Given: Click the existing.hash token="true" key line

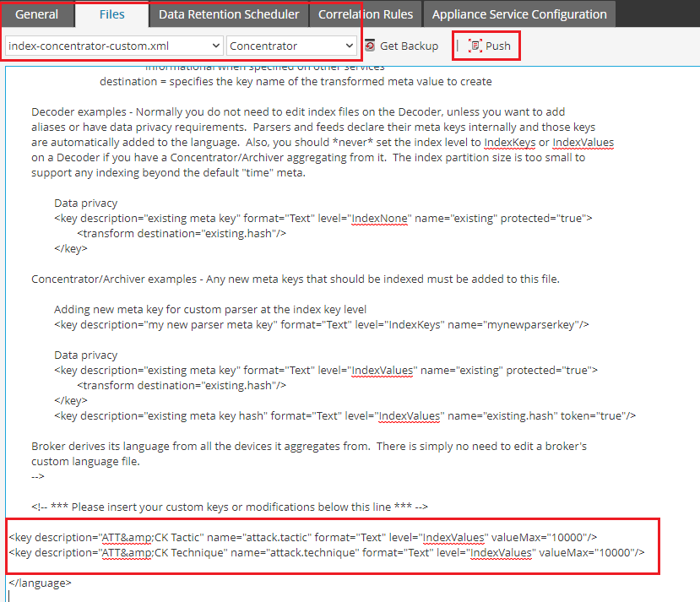Looking at the screenshot, I should coord(345,415).
